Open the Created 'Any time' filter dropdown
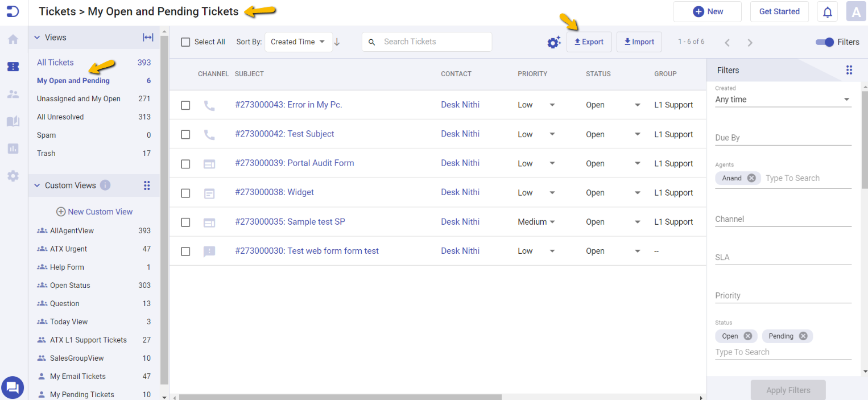 point(783,99)
